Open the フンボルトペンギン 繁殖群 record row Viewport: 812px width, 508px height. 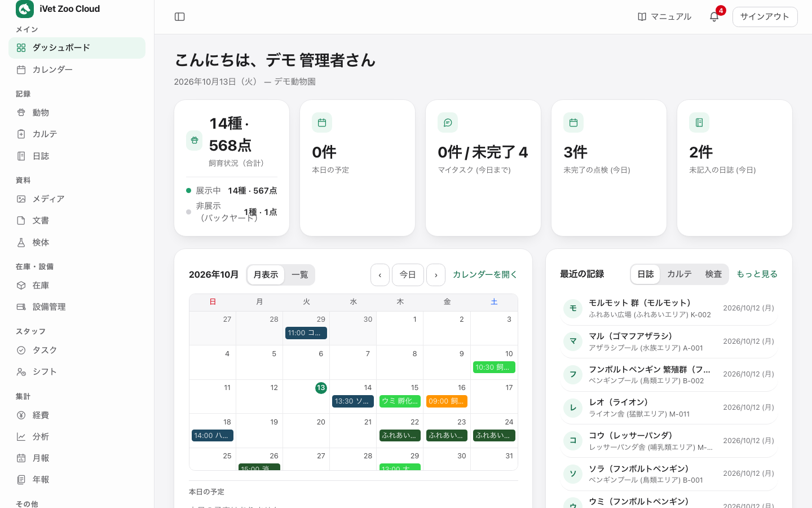(669, 375)
